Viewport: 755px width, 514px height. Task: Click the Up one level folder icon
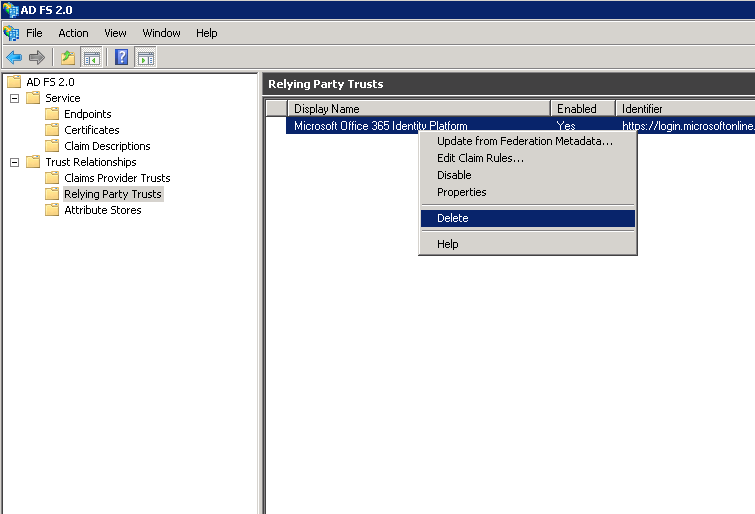[68, 58]
